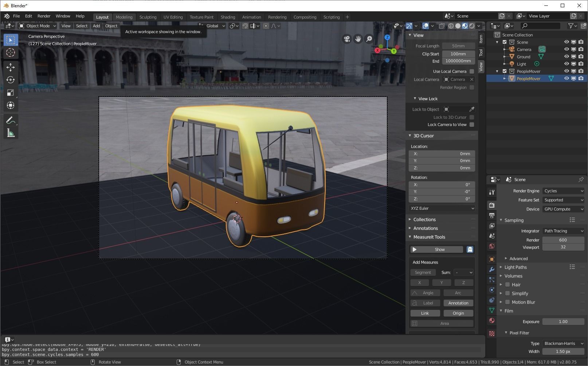Open the Integrator Path Tracing dropdown
Screen dimensions: 588x366
[563, 231]
